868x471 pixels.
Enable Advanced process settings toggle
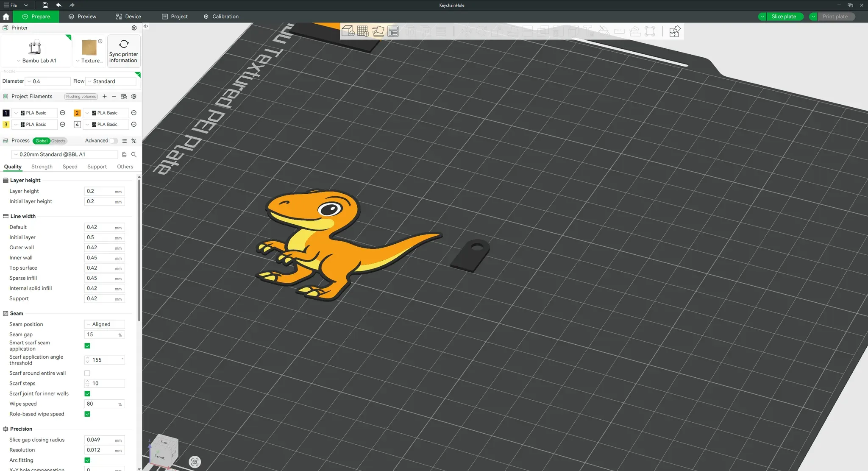pos(114,141)
